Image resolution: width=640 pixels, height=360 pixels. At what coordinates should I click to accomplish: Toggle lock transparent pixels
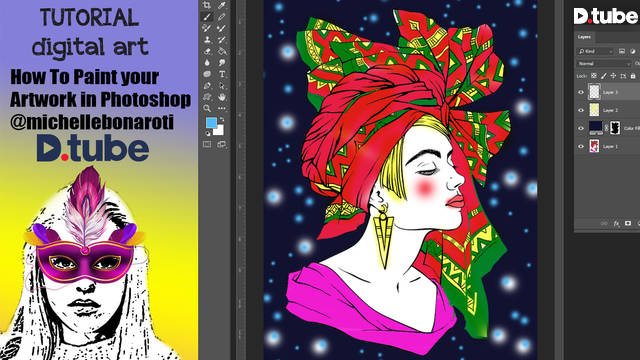(594, 76)
